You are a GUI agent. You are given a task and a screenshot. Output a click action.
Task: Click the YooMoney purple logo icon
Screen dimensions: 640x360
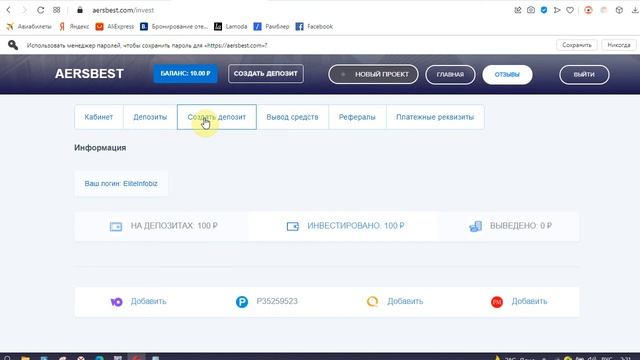(116, 302)
